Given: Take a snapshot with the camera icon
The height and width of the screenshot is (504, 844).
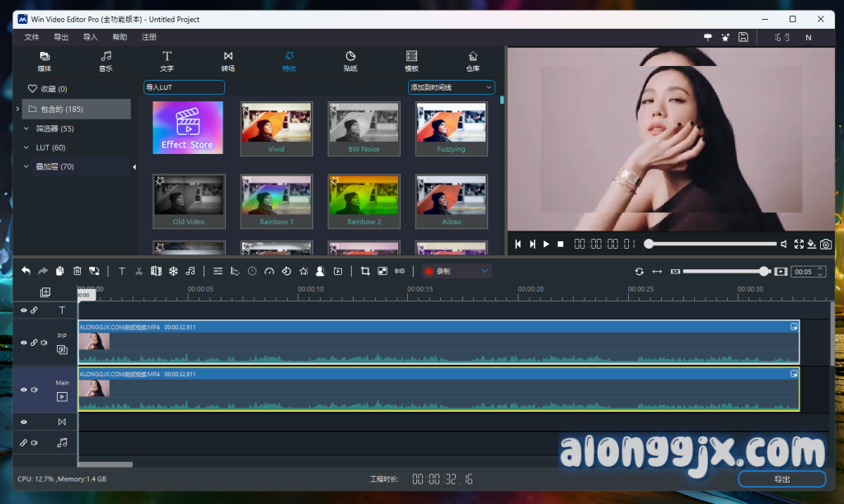Looking at the screenshot, I should (825, 244).
